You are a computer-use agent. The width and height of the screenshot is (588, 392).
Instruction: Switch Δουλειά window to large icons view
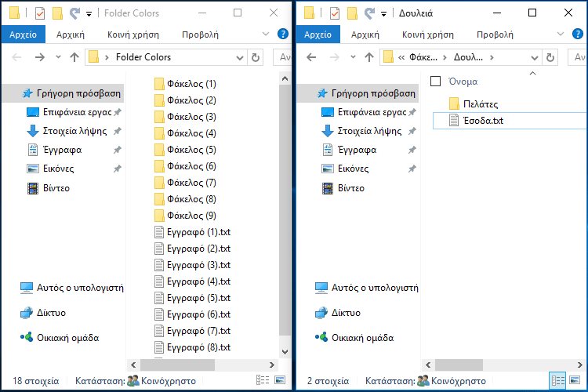click(x=575, y=380)
